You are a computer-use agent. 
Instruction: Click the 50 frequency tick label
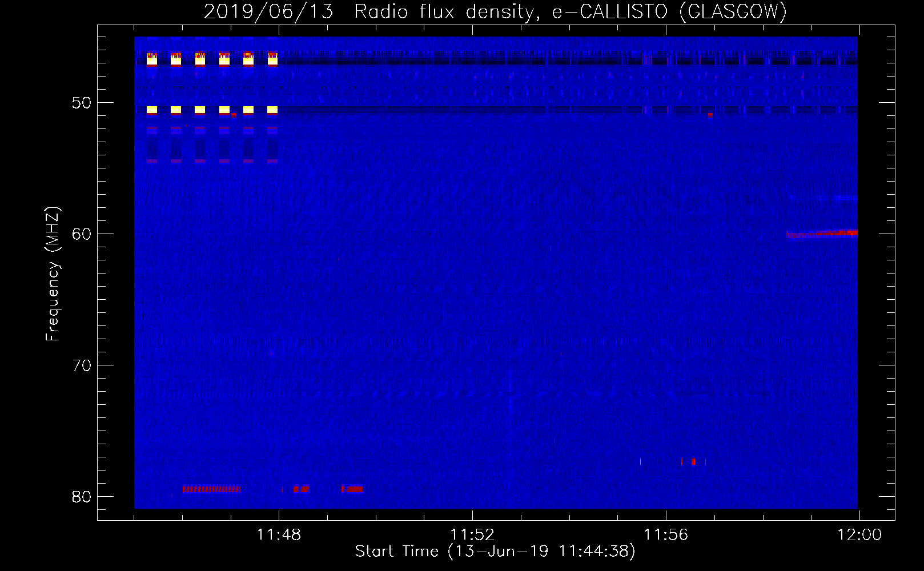82,103
